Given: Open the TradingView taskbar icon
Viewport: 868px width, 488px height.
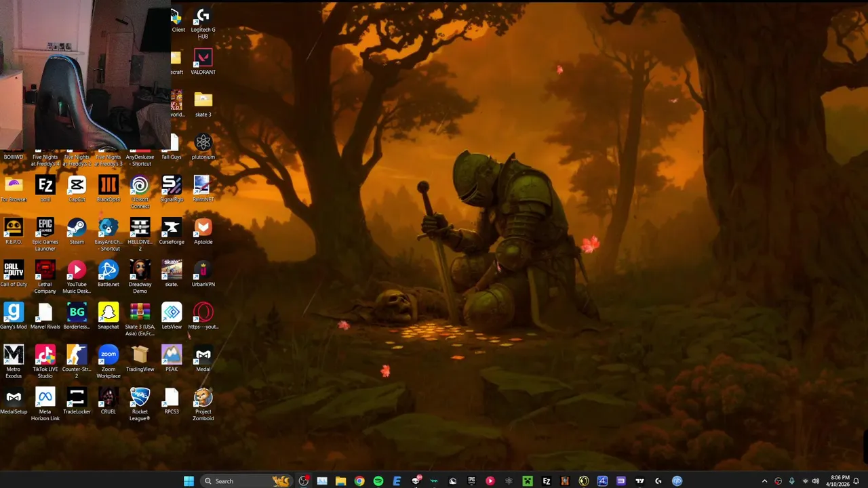Looking at the screenshot, I should (639, 481).
